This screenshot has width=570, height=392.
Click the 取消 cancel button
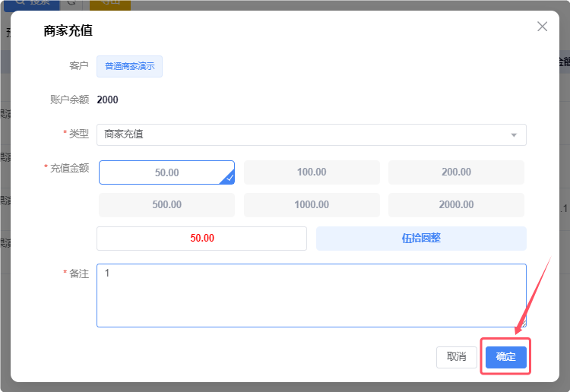click(x=456, y=357)
